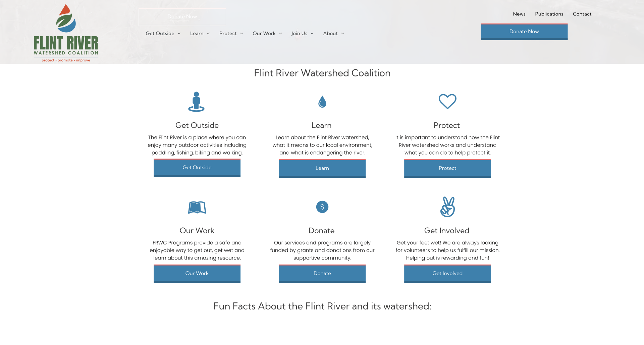Image resolution: width=644 pixels, height=345 pixels.
Task: Open the Publications link
Action: click(549, 14)
